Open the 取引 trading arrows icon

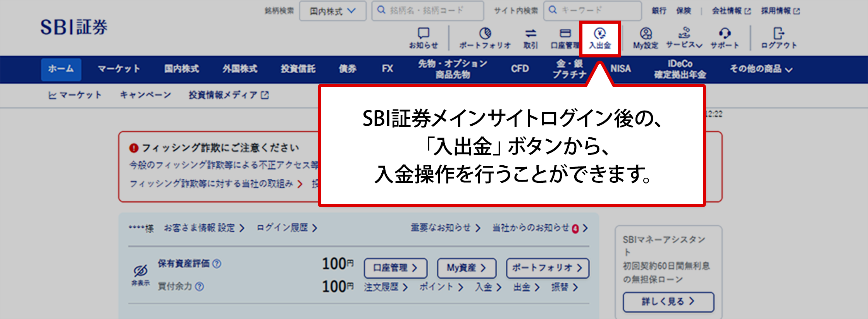pyautogui.click(x=530, y=38)
